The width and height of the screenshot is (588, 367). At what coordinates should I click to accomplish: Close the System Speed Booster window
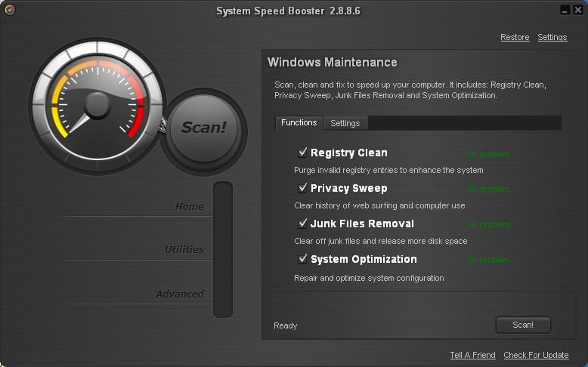tap(578, 10)
